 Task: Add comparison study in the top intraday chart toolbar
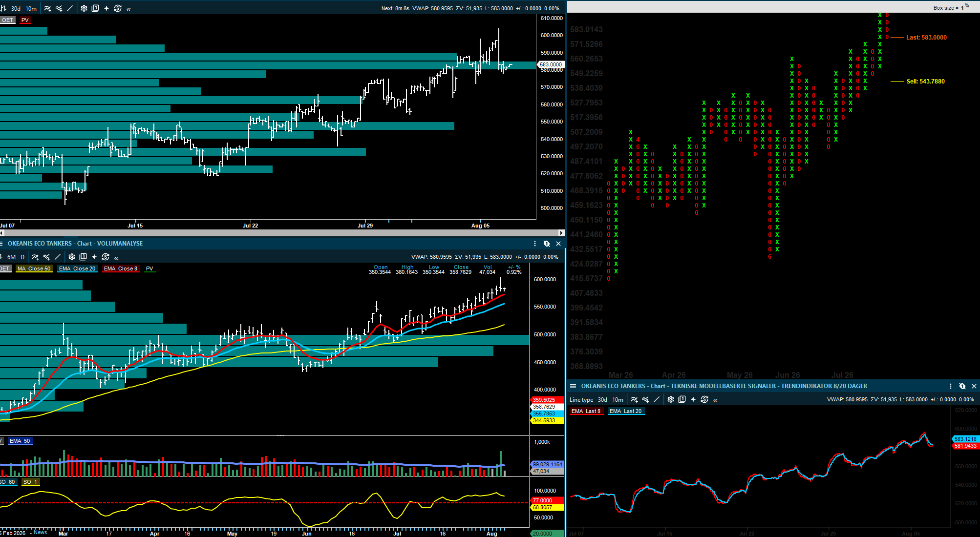(59, 8)
